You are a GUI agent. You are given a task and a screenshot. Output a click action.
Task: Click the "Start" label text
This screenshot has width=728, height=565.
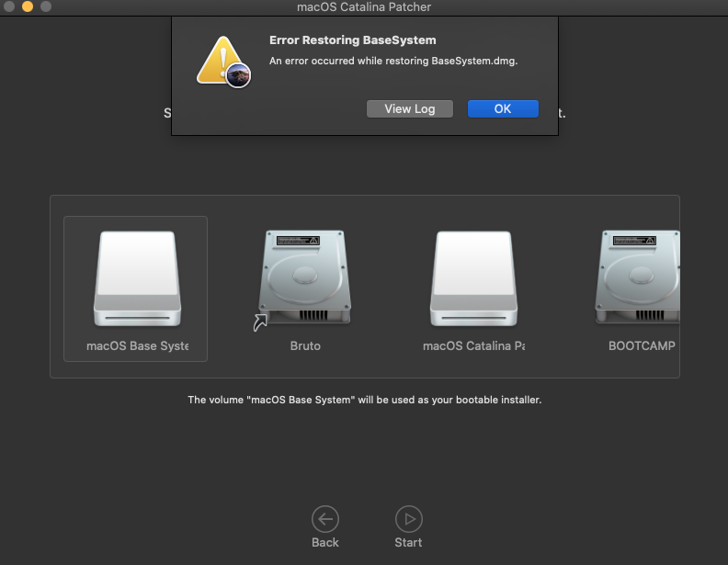tap(408, 542)
